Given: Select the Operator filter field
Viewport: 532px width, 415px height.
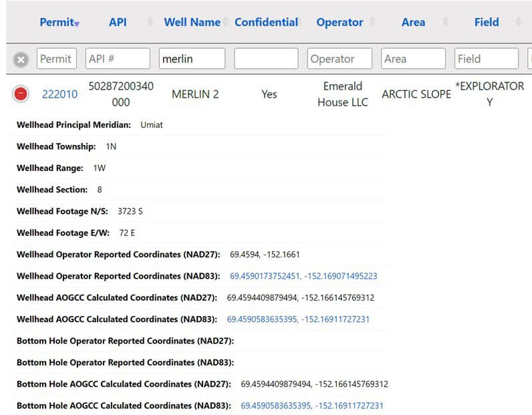Looking at the screenshot, I should click(x=340, y=59).
